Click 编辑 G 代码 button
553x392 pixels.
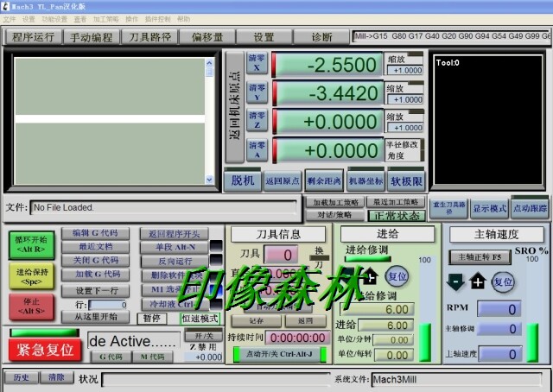[95, 233]
